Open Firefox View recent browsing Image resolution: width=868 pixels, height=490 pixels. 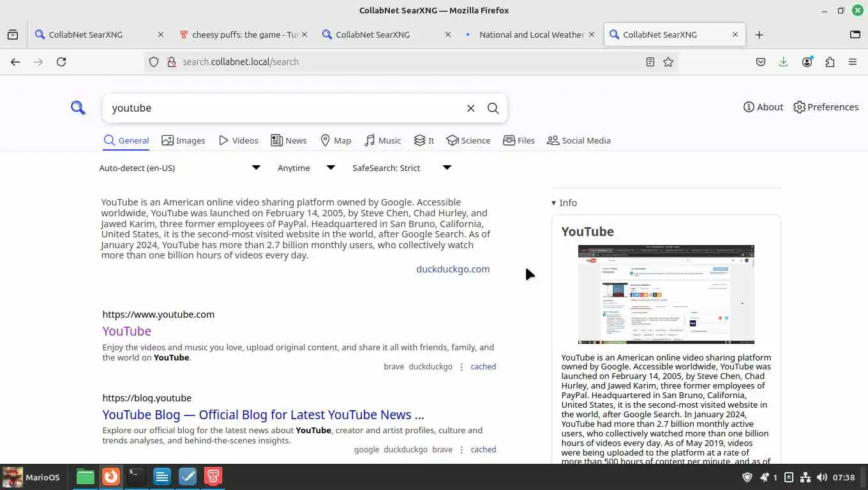tap(13, 34)
